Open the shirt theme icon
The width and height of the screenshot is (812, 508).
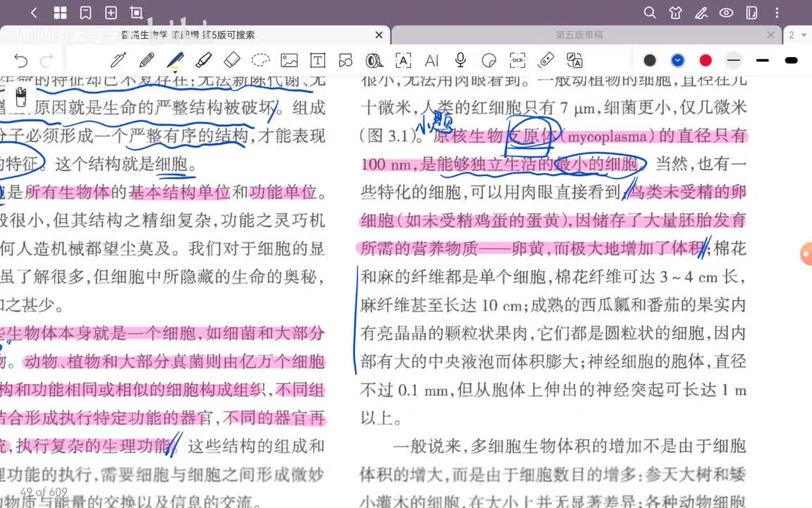[x=675, y=13]
